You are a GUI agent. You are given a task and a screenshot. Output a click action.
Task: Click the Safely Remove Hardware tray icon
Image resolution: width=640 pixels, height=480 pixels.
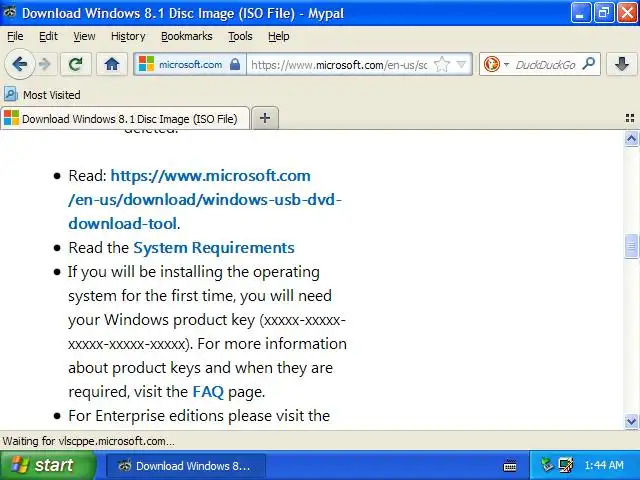pyautogui.click(x=546, y=465)
